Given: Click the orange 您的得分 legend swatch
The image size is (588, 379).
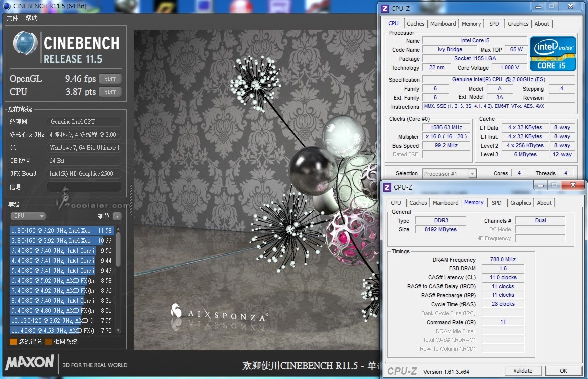Looking at the screenshot, I should click(x=13, y=342).
